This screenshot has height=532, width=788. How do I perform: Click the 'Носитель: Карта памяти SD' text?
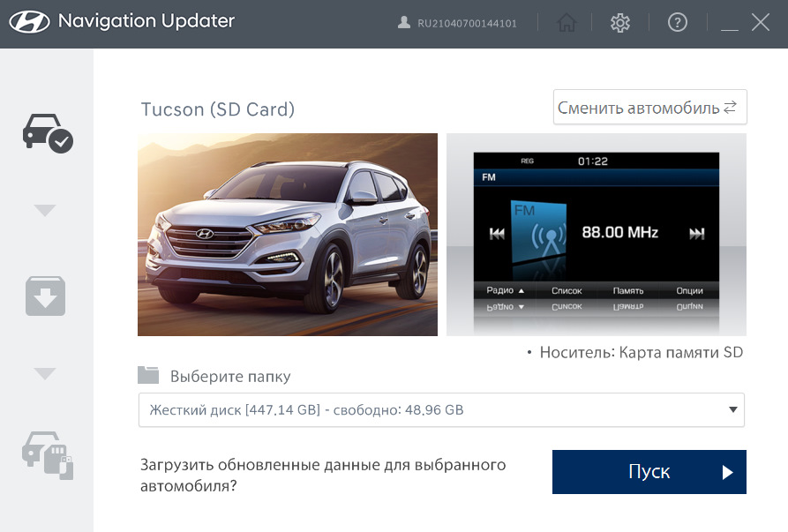point(641,352)
